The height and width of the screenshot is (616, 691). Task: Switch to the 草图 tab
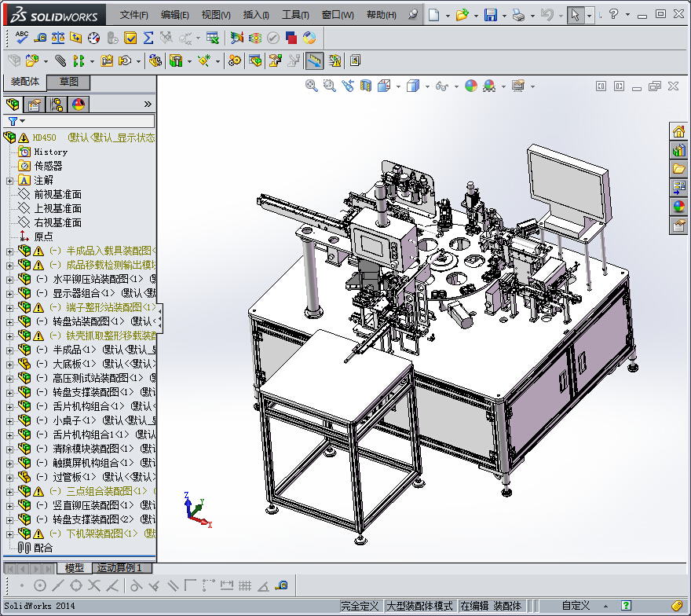pyautogui.click(x=68, y=82)
